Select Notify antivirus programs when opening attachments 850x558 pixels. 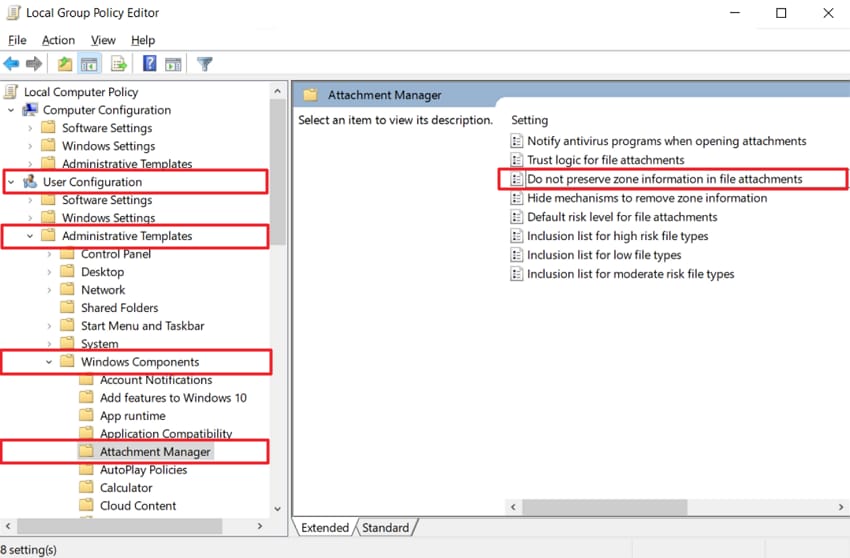click(x=667, y=141)
